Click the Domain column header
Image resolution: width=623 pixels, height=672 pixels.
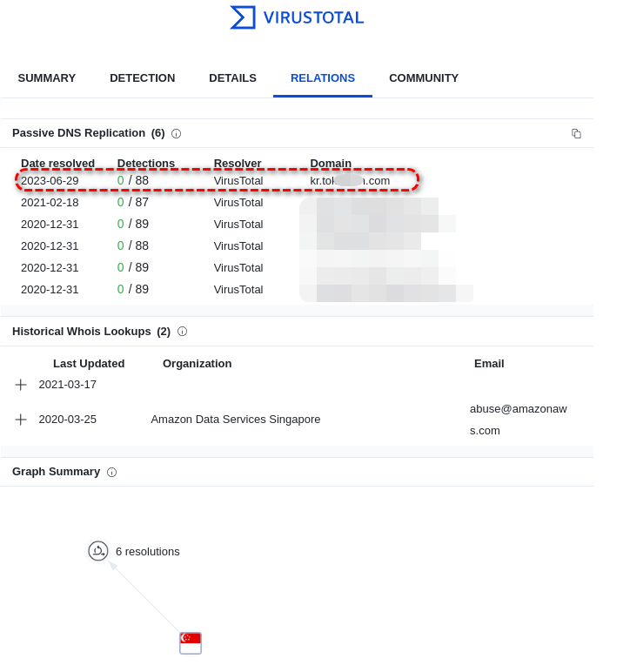click(x=331, y=164)
